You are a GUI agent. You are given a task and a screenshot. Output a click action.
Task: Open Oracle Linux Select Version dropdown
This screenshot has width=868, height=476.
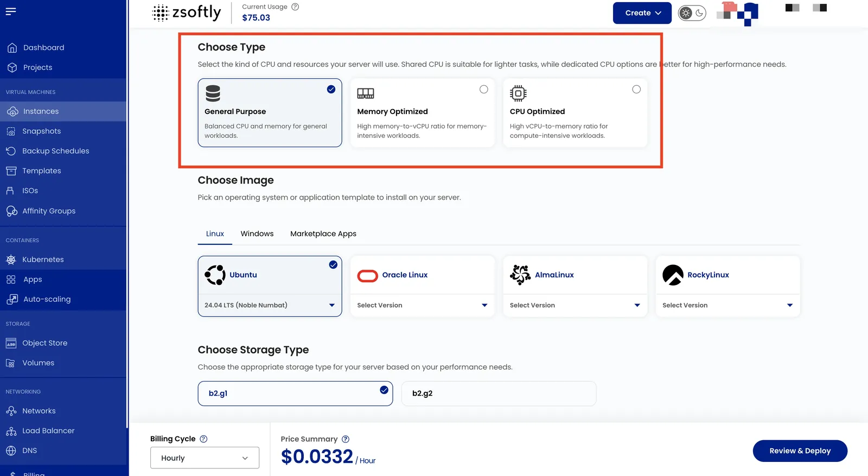[422, 305]
